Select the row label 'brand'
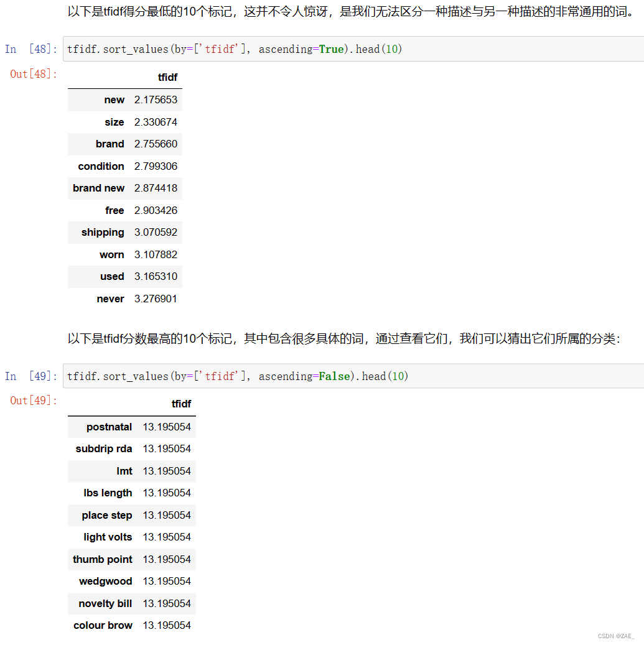The height and width of the screenshot is (645, 644). [110, 144]
